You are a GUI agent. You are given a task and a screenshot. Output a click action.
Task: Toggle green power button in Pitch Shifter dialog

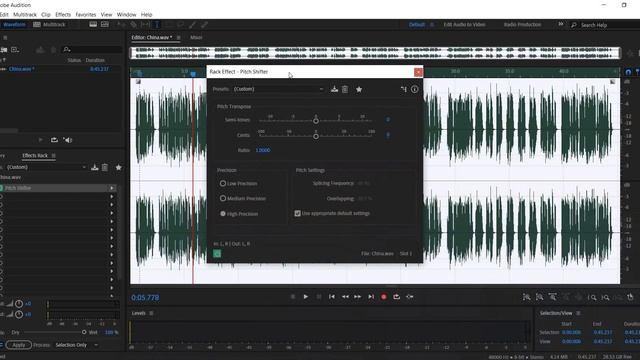pos(217,253)
